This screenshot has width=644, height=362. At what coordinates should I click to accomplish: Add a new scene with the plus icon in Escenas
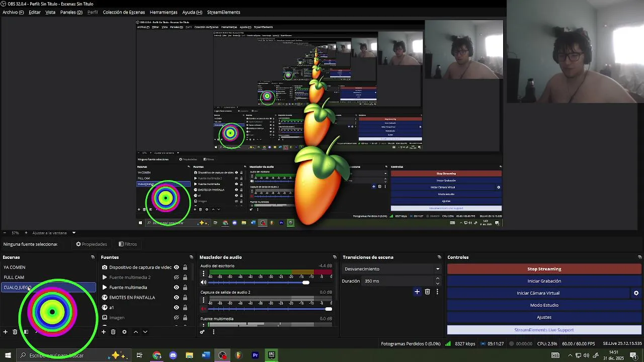click(x=6, y=332)
